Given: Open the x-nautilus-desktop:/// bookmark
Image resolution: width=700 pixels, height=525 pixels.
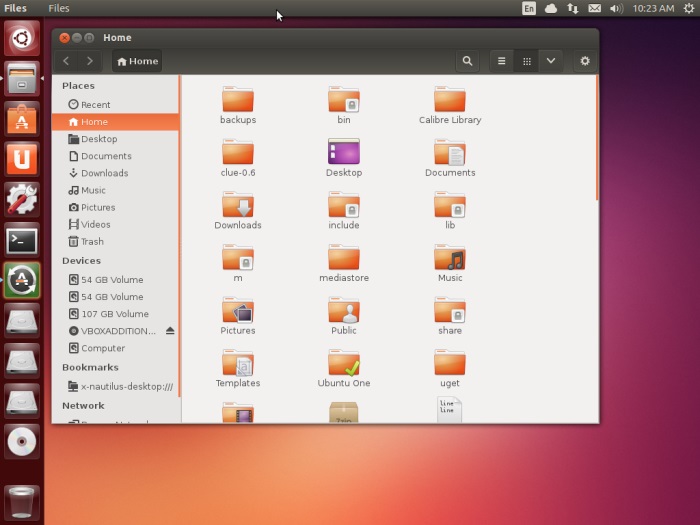Looking at the screenshot, I should [116, 386].
